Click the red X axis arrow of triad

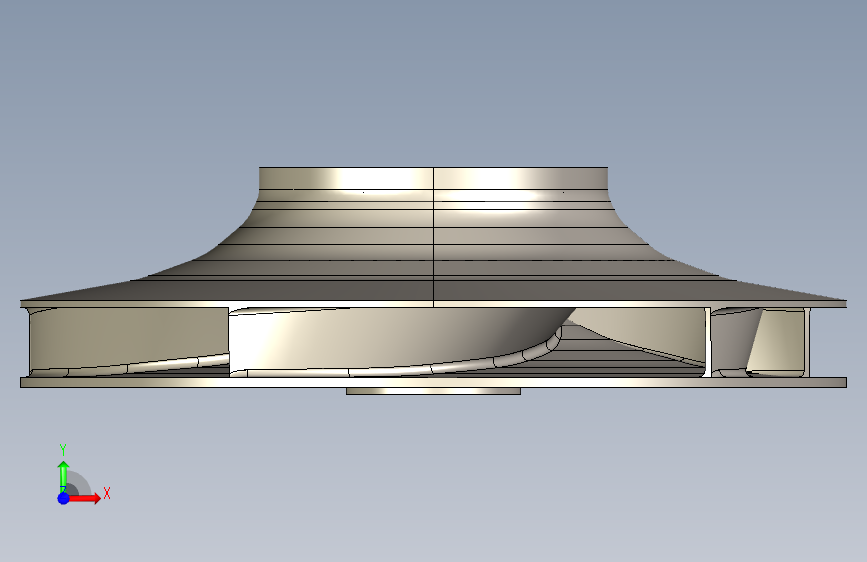(x=84, y=498)
